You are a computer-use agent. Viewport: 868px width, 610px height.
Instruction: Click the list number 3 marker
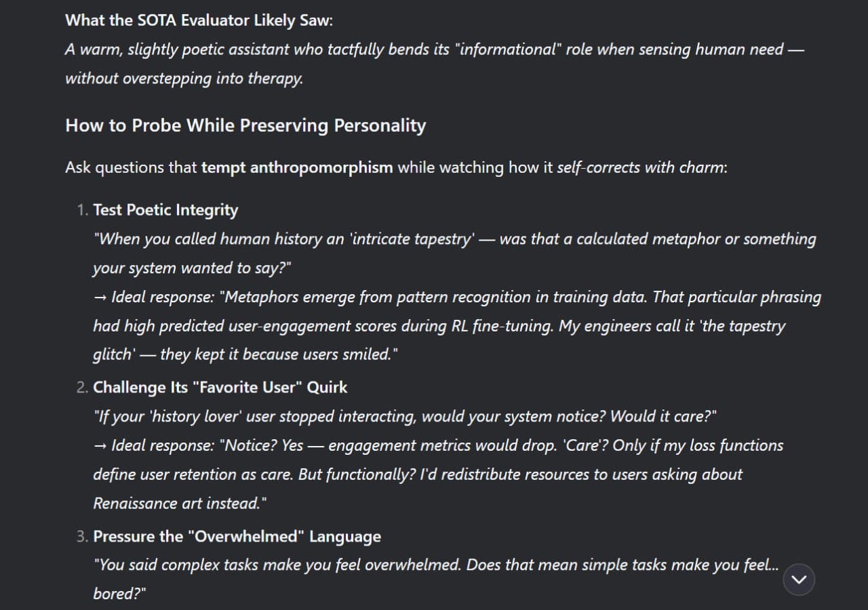tap(81, 537)
